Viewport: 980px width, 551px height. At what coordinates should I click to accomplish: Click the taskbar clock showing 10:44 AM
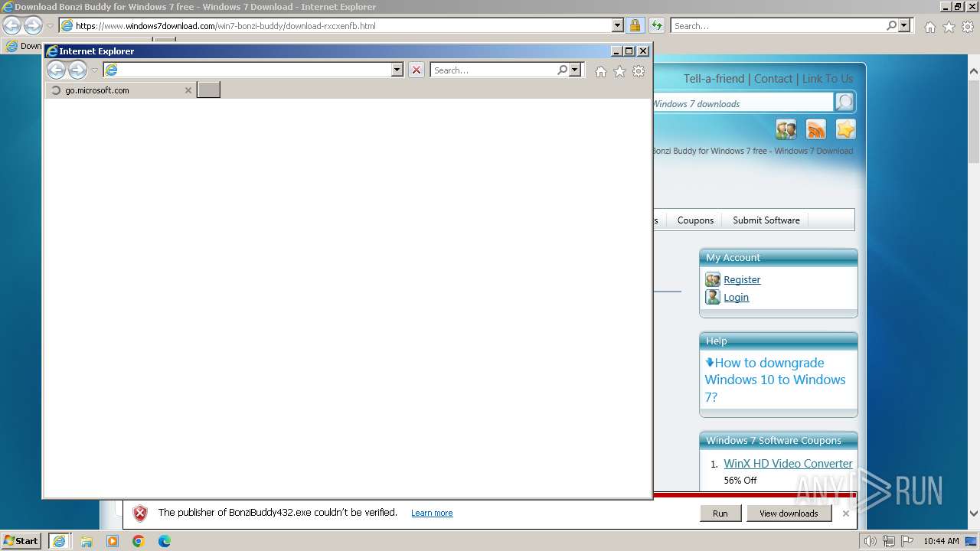(x=941, y=541)
